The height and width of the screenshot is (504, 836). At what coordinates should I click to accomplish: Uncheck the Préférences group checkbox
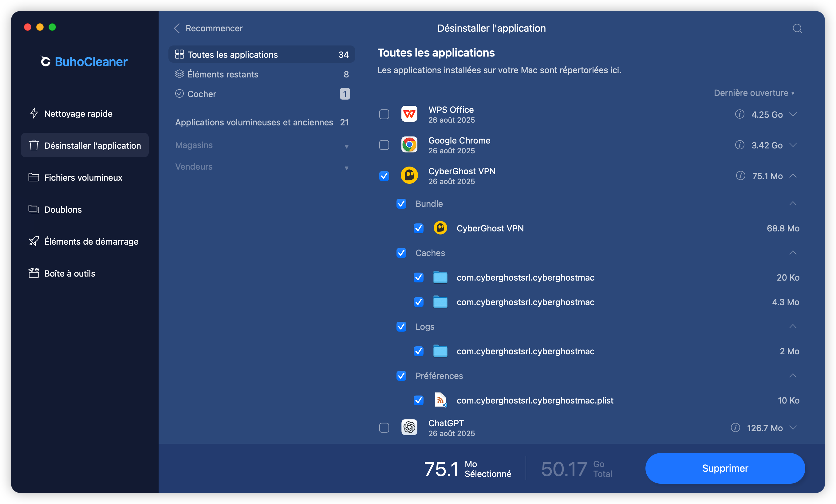(401, 376)
